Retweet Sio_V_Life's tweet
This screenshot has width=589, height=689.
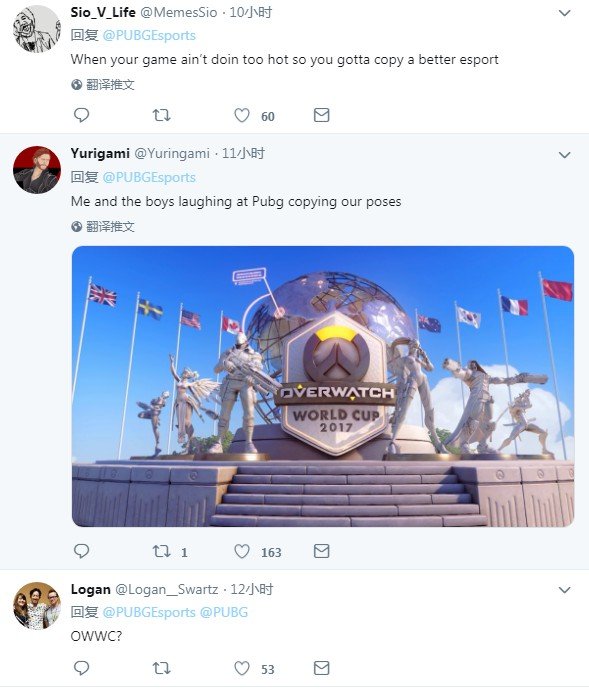[x=161, y=116]
